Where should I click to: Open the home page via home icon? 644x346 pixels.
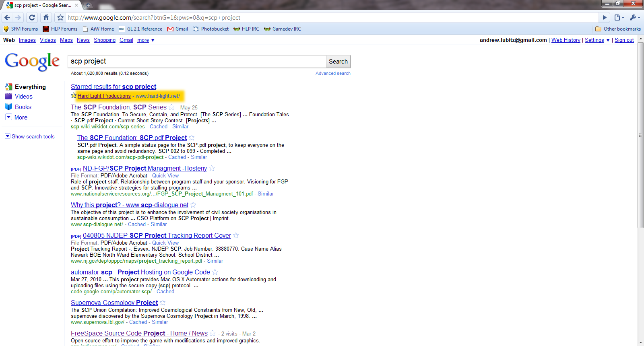tap(46, 17)
